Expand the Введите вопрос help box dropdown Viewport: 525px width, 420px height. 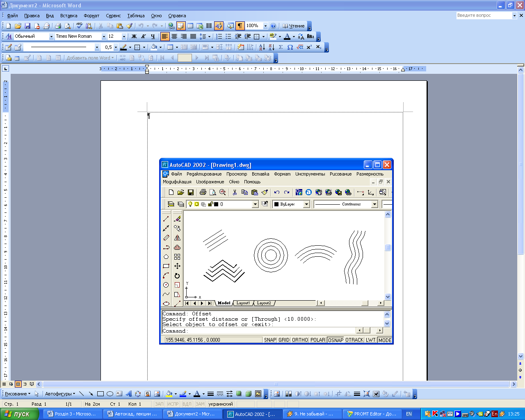514,15
